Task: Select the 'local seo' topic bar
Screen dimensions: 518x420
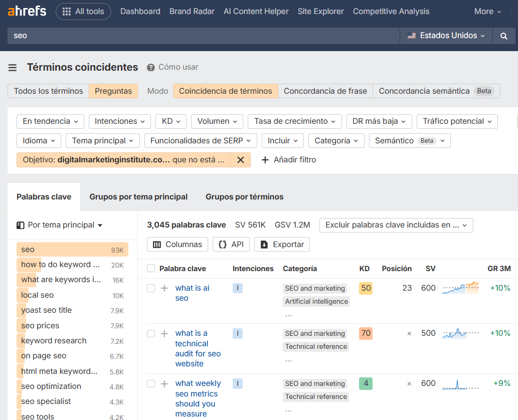Action: point(72,295)
